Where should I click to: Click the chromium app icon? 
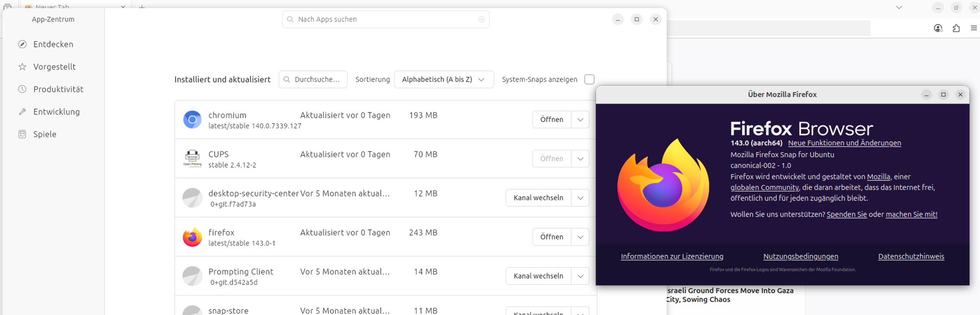click(x=192, y=120)
